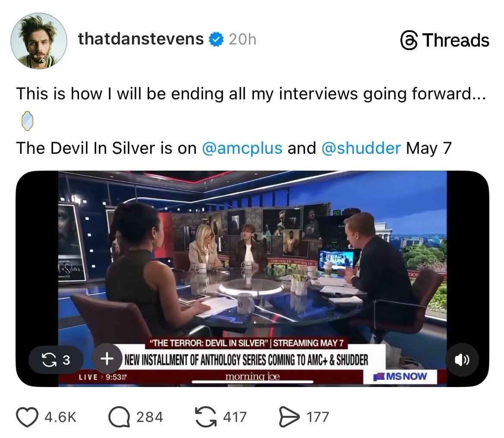Open the 3 reposts pill on video
Viewport: 504px width, 438px height.
pyautogui.click(x=56, y=360)
